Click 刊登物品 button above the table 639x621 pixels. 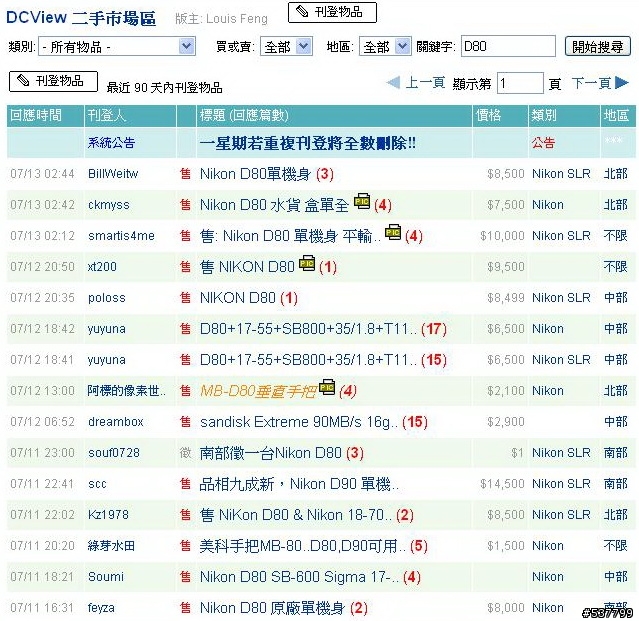tap(53, 81)
